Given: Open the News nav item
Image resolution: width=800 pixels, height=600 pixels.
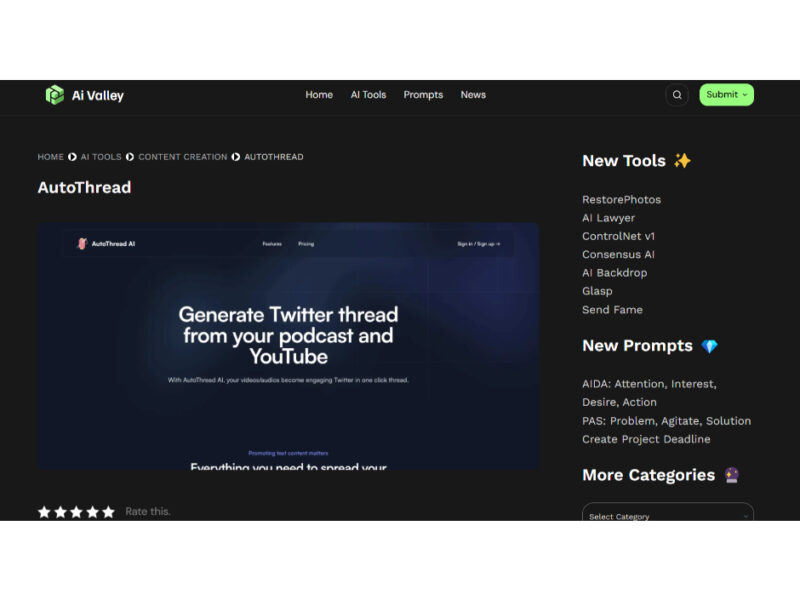Looking at the screenshot, I should point(473,95).
